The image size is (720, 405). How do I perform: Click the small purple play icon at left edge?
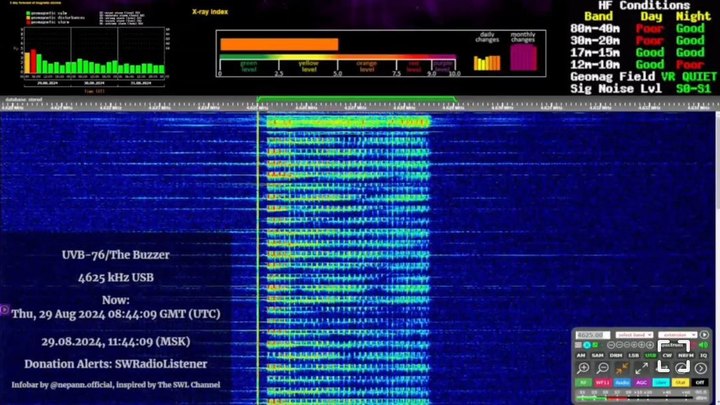click(x=4, y=310)
